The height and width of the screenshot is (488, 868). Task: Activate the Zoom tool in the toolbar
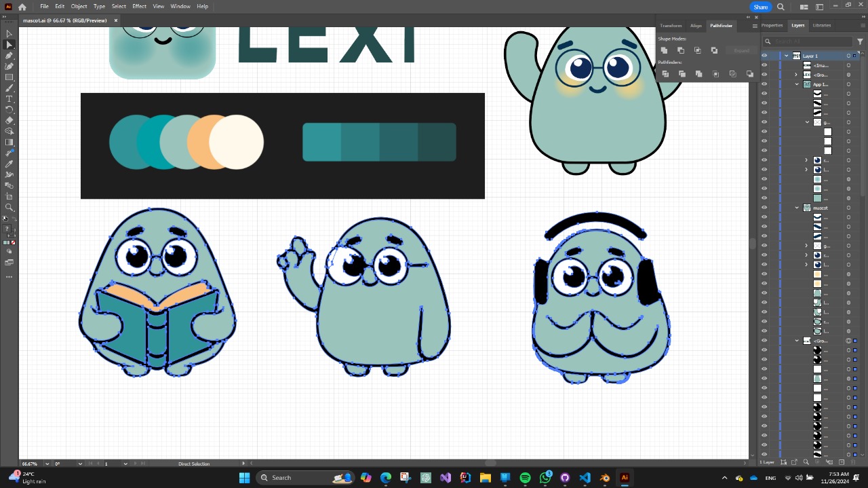[x=9, y=208]
